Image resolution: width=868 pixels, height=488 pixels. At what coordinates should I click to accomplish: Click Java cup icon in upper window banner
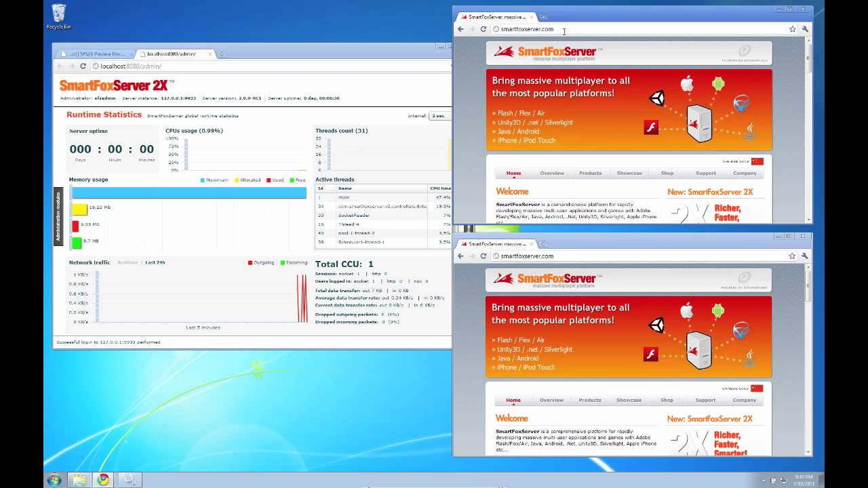tap(750, 130)
